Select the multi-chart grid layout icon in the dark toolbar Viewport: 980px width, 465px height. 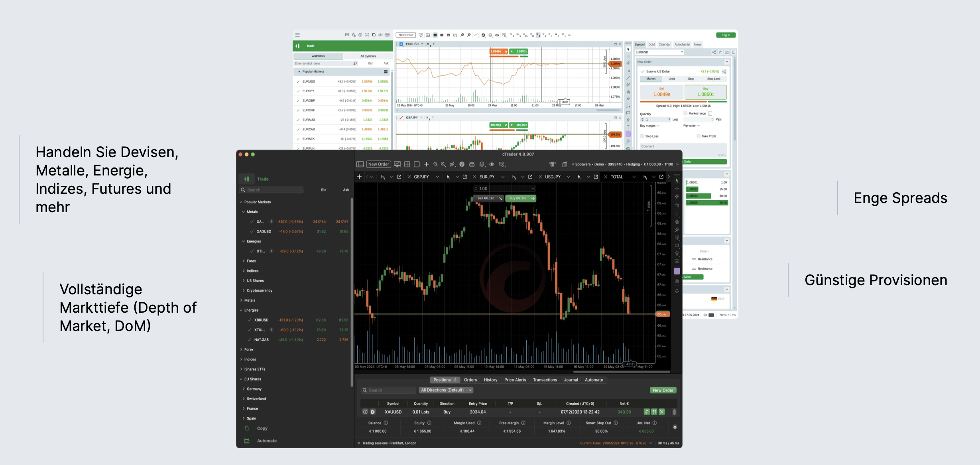click(x=407, y=164)
